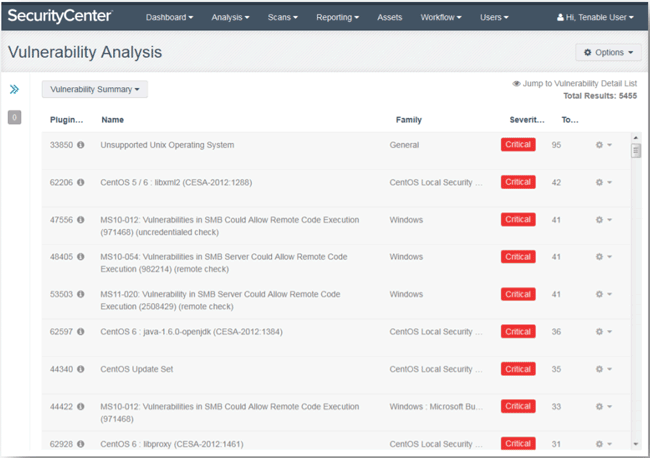Select Assets in the navigation bar
The height and width of the screenshot is (458, 650).
[x=389, y=17]
